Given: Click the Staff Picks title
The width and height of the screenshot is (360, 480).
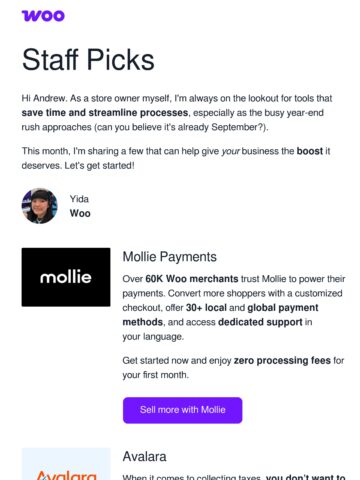Looking at the screenshot, I should pos(88,60).
